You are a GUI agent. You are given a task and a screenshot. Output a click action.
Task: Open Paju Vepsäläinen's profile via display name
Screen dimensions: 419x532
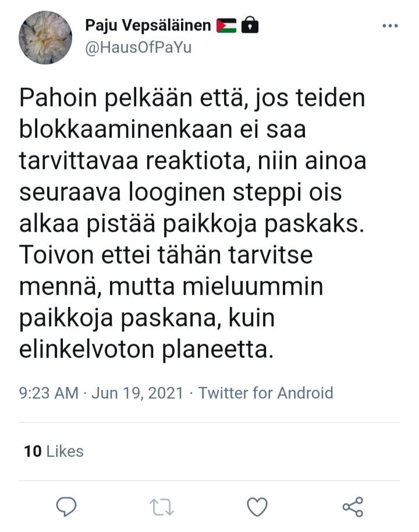148,26
